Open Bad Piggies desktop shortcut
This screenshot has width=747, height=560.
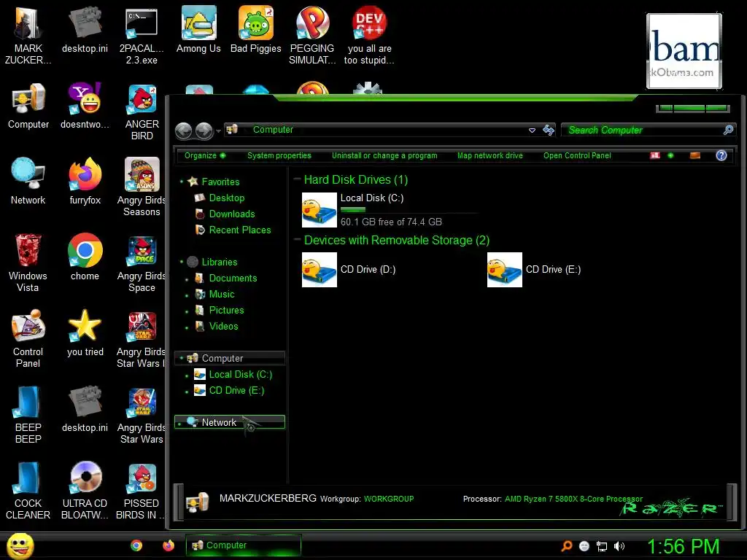click(256, 30)
